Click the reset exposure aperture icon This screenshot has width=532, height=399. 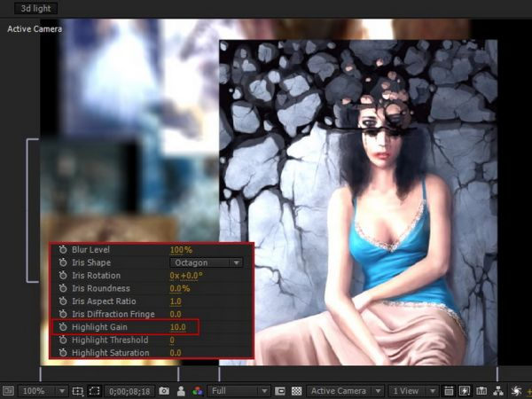point(516,391)
